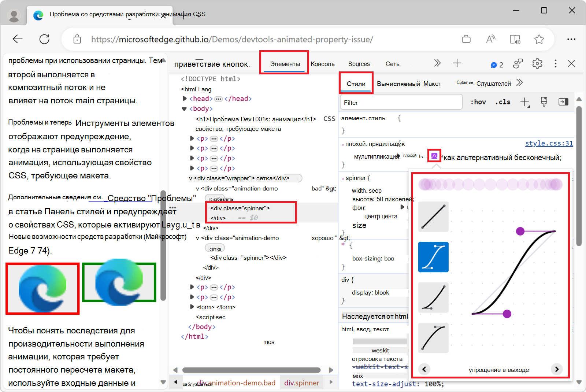Expand the first p element node
Viewport: 586px width, 392px height.
pos(192,138)
